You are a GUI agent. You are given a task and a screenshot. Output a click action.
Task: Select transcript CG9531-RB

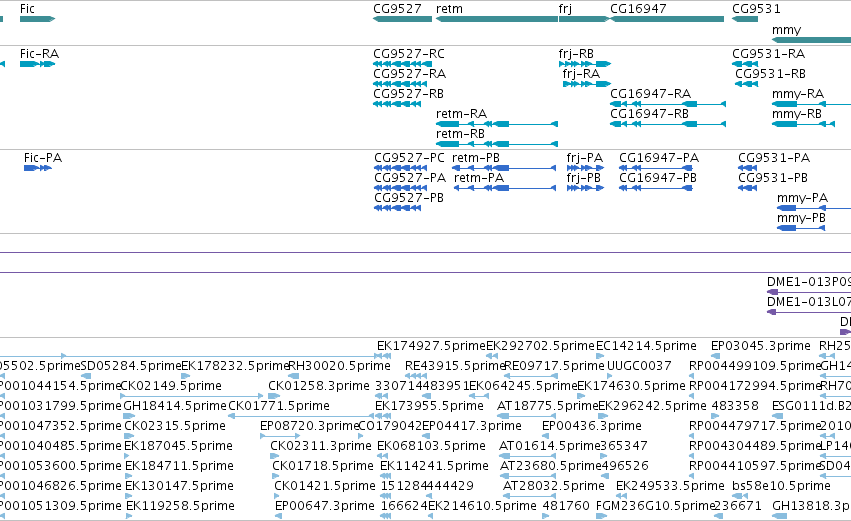pos(746,84)
